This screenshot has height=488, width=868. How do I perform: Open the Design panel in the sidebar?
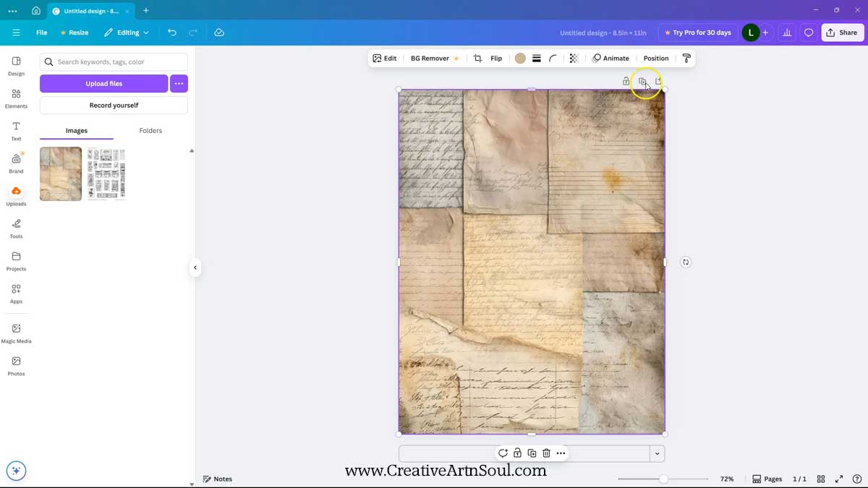click(16, 65)
